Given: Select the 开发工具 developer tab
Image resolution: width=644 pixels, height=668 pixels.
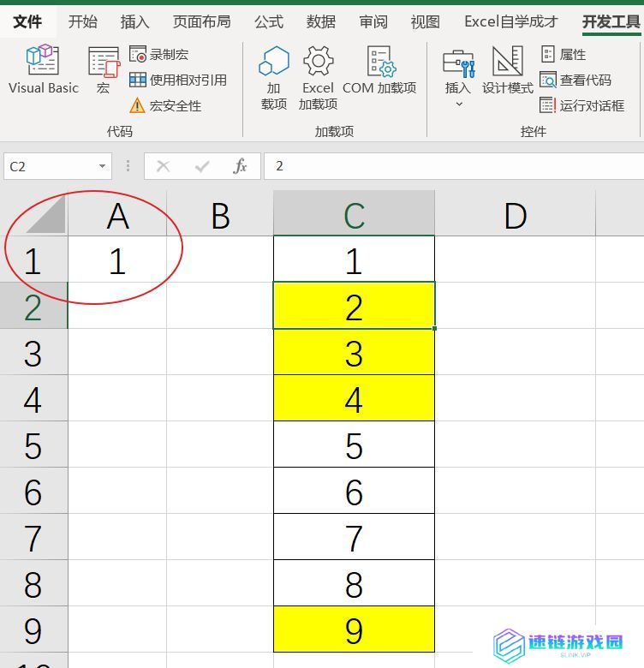Looking at the screenshot, I should click(611, 21).
